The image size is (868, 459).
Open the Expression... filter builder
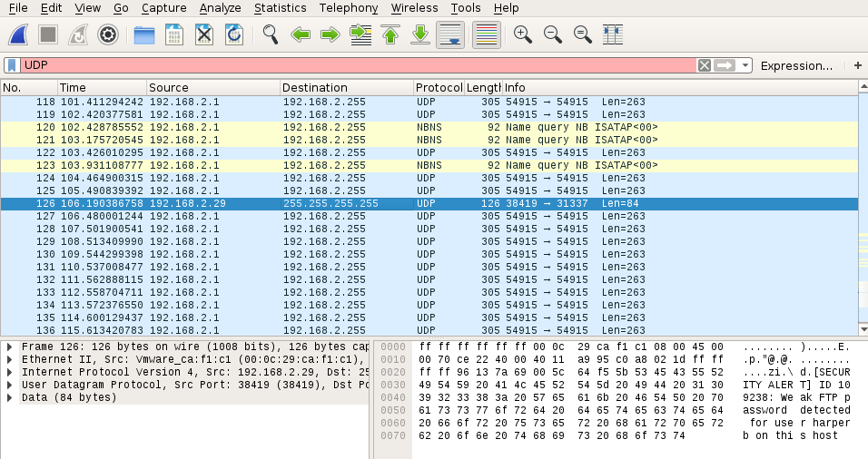pos(796,66)
